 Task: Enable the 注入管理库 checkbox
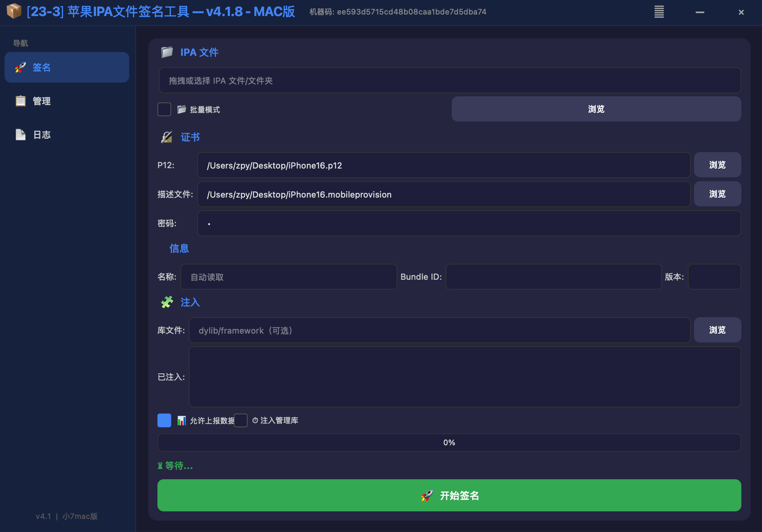click(240, 420)
